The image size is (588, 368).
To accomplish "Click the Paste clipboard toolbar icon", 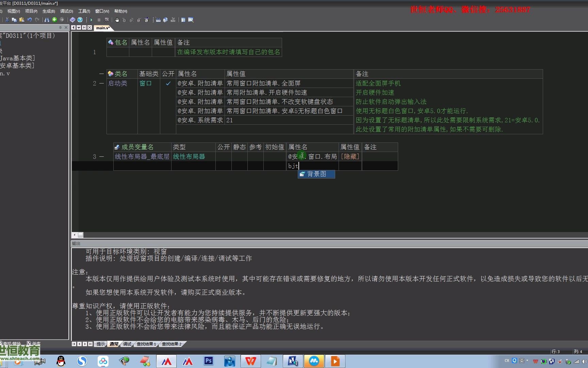I will (22, 20).
